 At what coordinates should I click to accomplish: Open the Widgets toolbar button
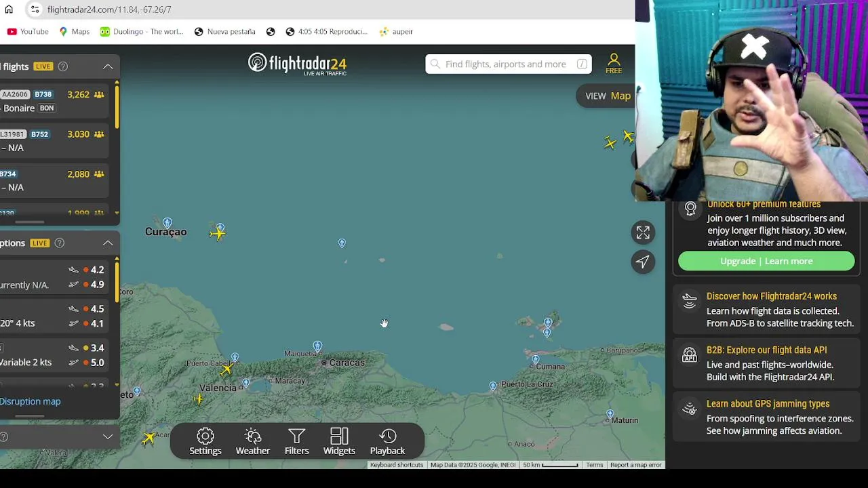click(339, 441)
